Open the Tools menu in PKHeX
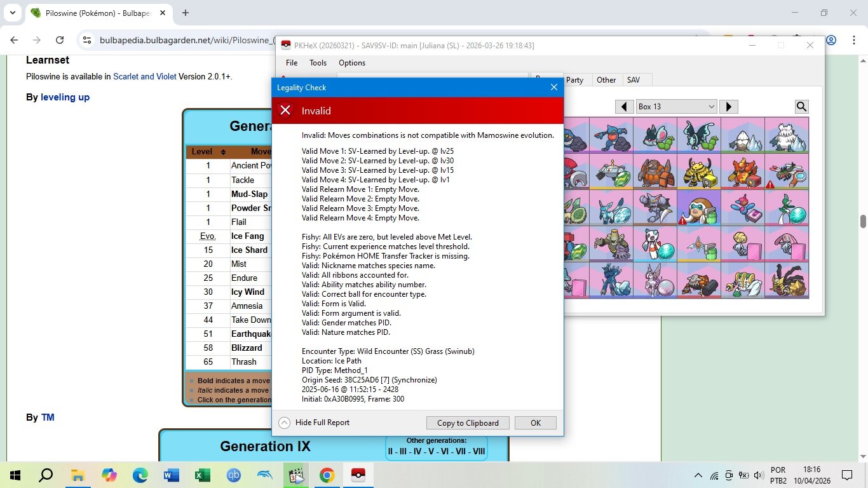The width and height of the screenshot is (868, 488). point(318,63)
